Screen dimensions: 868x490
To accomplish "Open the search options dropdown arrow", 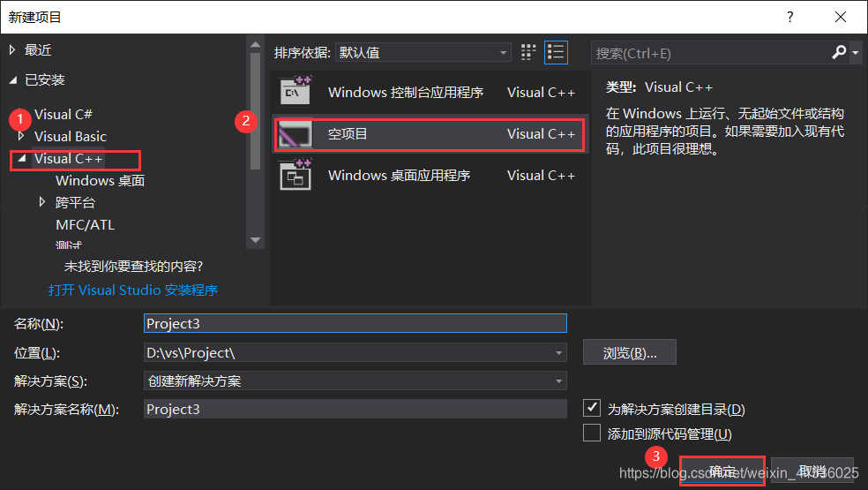I will (856, 53).
